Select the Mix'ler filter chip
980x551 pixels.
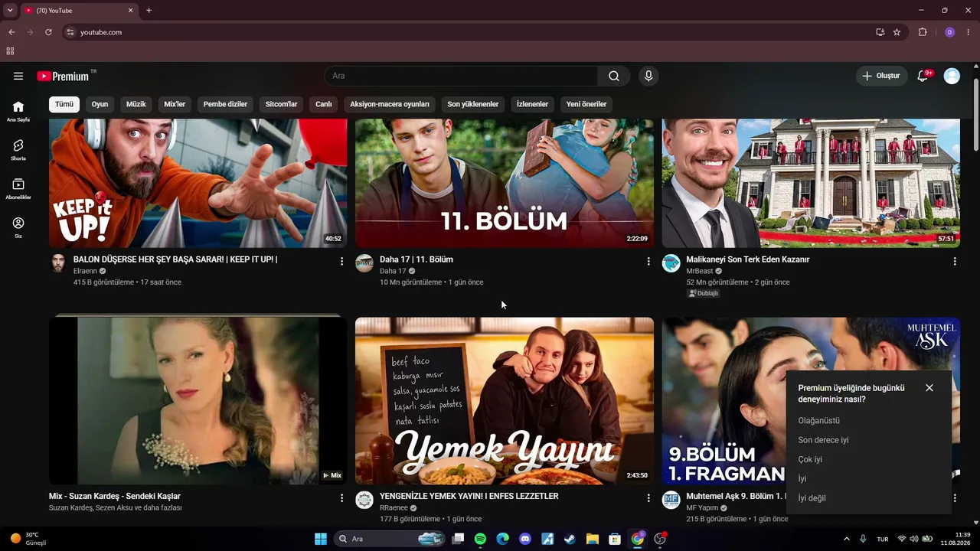(175, 104)
